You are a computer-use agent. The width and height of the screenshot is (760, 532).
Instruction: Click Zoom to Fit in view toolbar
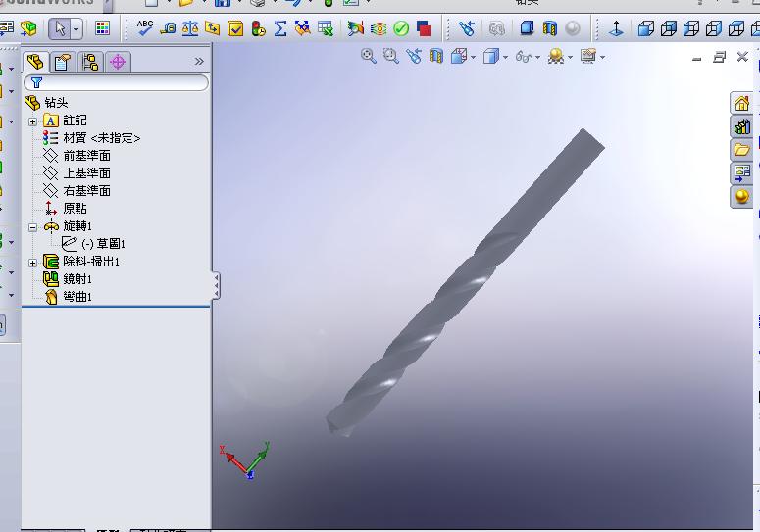pyautogui.click(x=369, y=56)
